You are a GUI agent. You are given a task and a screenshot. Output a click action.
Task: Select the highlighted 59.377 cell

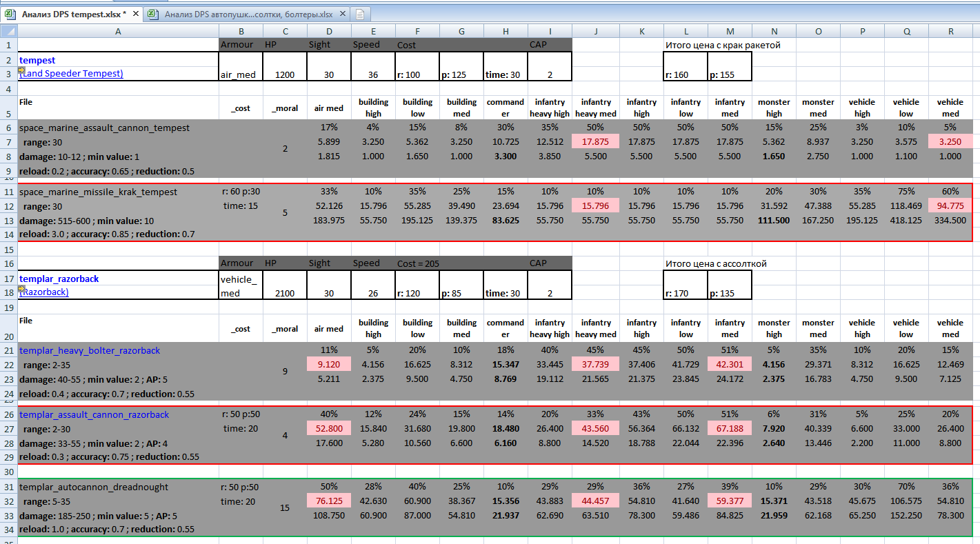[x=730, y=501]
